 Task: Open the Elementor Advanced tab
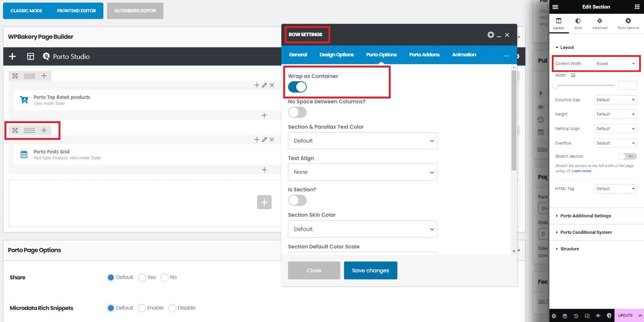(x=599, y=23)
